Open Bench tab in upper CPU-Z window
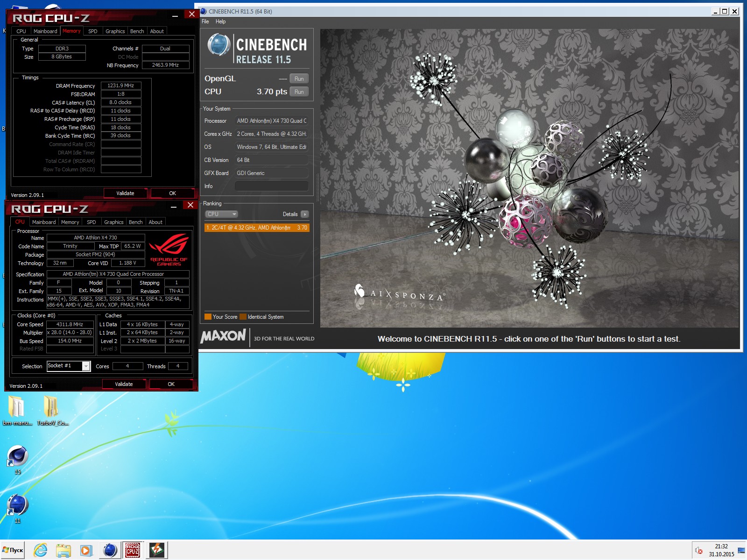The height and width of the screenshot is (560, 747). click(x=137, y=31)
